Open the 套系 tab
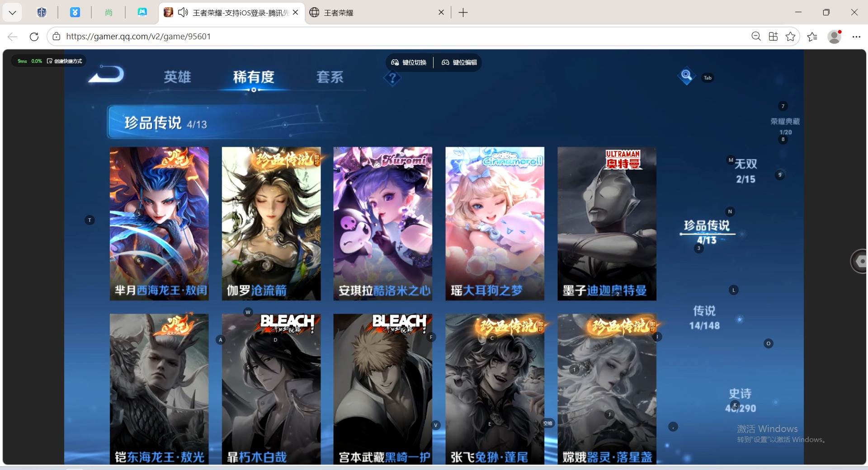Viewport: 868px width, 470px height. pos(330,77)
